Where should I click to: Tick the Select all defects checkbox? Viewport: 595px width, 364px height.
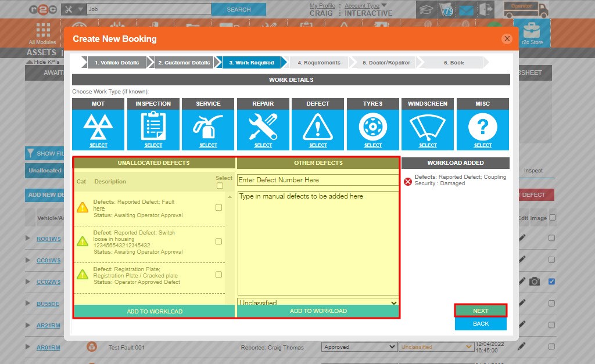point(220,186)
